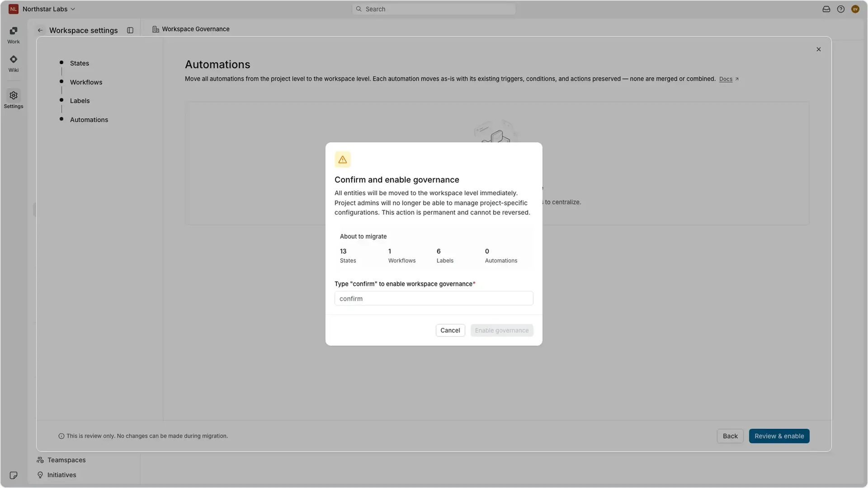Select the States step
Viewport: 868px width, 488px height.
[80, 63]
